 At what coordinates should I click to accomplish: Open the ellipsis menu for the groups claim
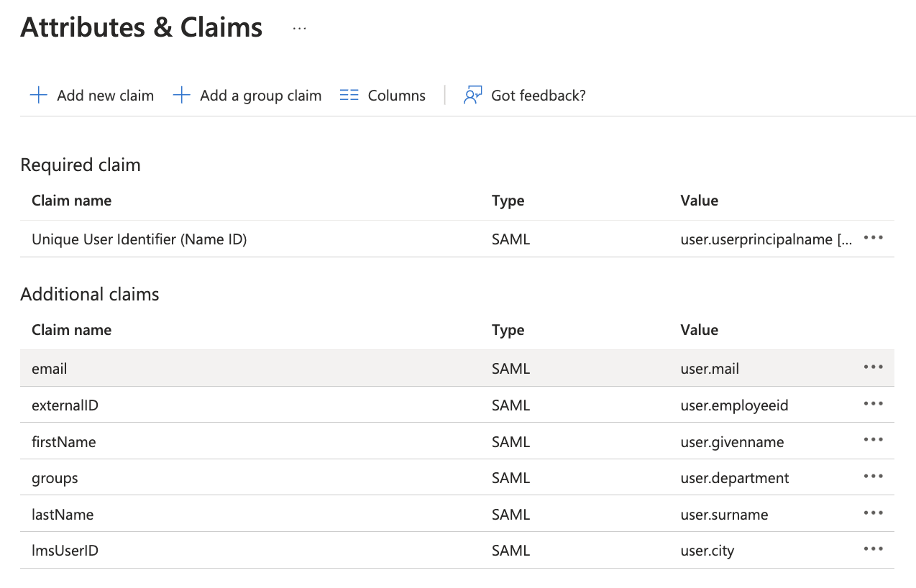[873, 477]
